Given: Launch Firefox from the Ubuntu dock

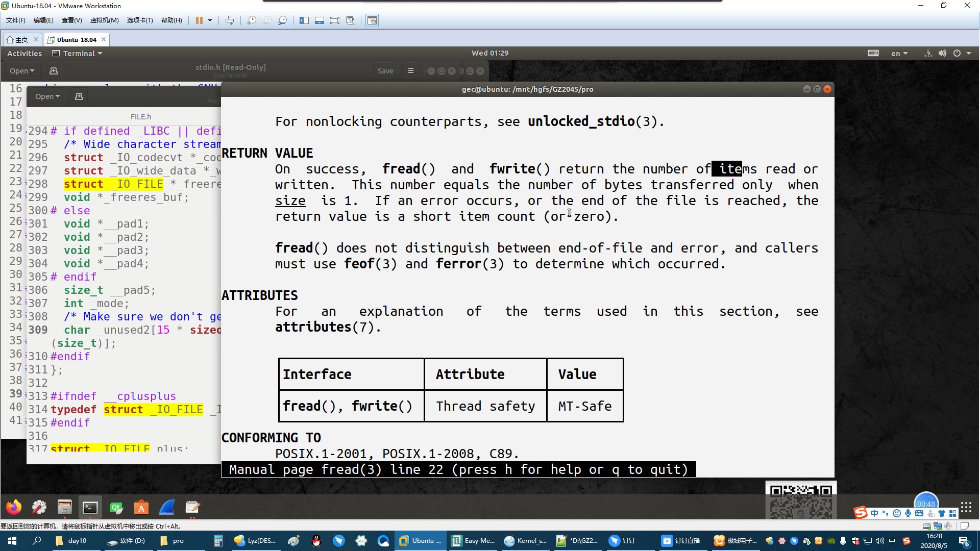Looking at the screenshot, I should click(14, 508).
